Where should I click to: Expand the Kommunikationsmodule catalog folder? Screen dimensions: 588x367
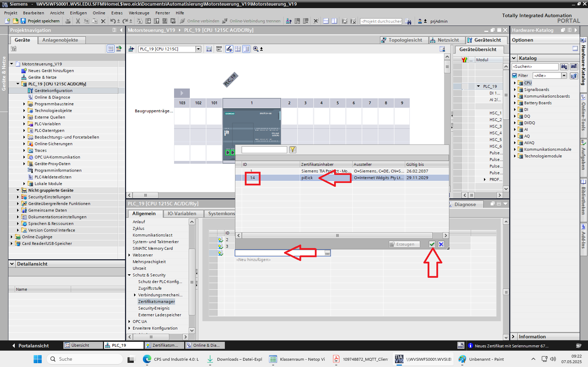[515, 149]
